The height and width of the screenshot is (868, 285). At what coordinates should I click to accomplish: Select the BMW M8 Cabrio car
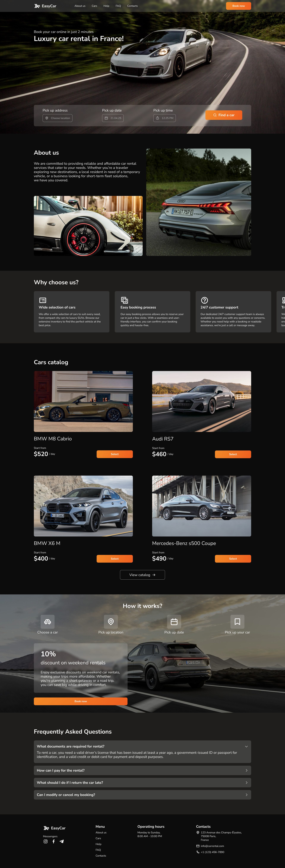pos(115,454)
